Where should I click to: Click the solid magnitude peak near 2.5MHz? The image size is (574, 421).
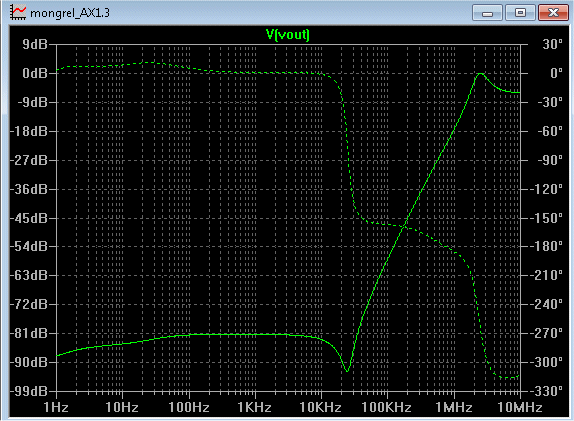pyautogui.click(x=480, y=74)
